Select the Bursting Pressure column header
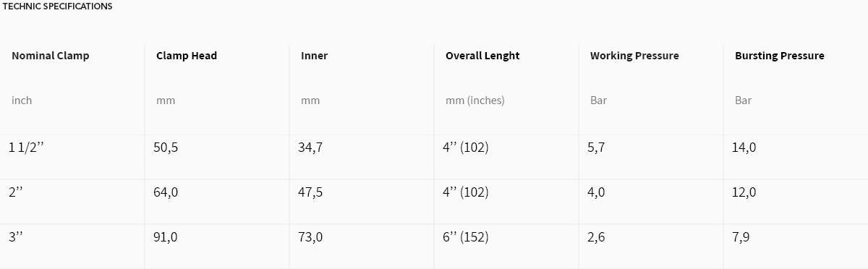 click(x=780, y=56)
